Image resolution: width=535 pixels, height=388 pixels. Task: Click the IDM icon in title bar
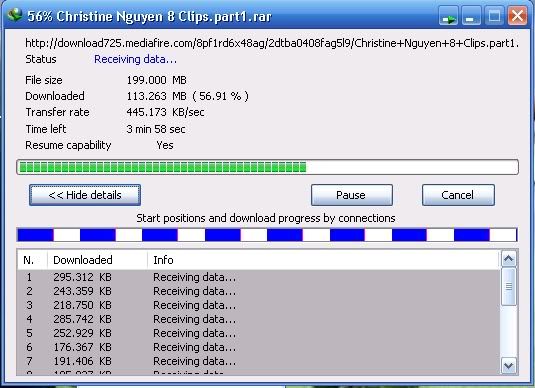click(14, 15)
